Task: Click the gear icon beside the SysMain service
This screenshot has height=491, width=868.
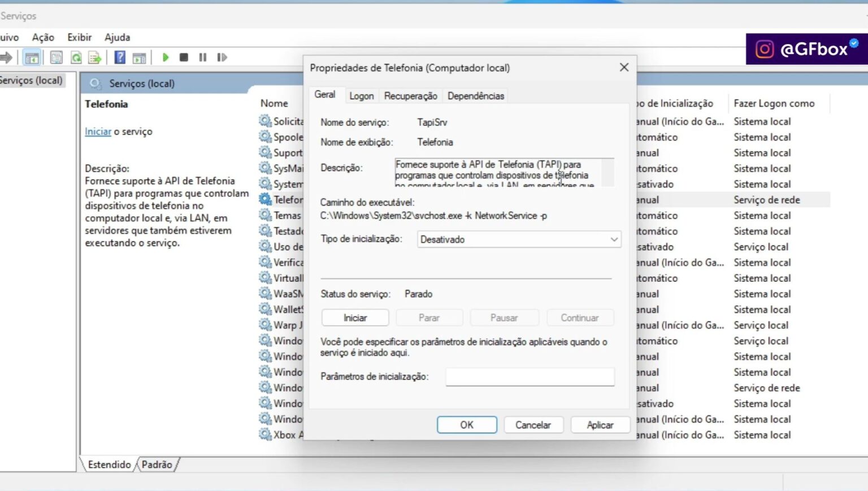Action: click(x=265, y=168)
